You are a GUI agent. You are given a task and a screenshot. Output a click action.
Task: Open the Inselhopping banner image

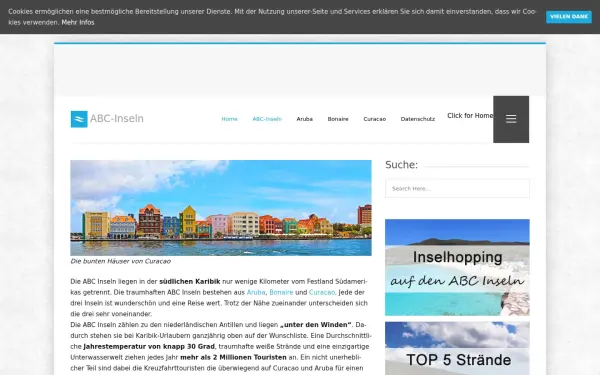457,267
